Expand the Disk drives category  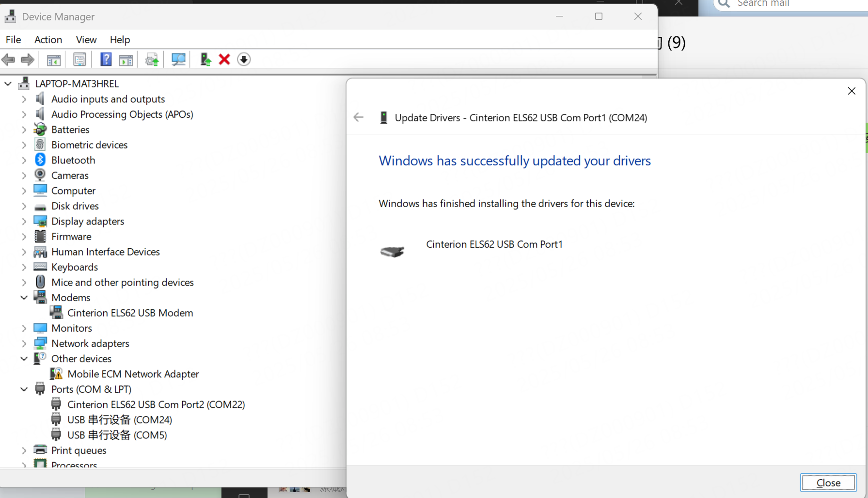tap(24, 206)
